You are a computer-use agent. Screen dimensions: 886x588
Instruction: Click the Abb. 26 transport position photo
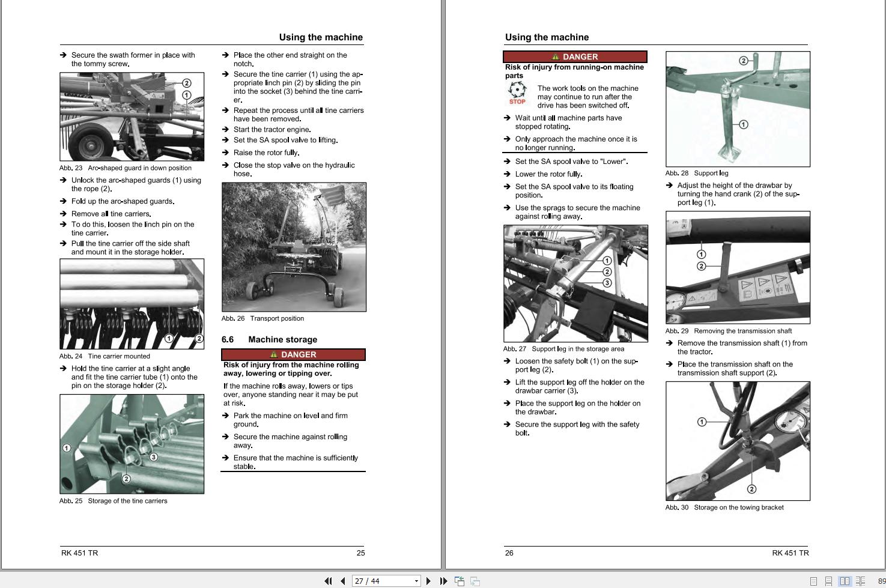[294, 247]
